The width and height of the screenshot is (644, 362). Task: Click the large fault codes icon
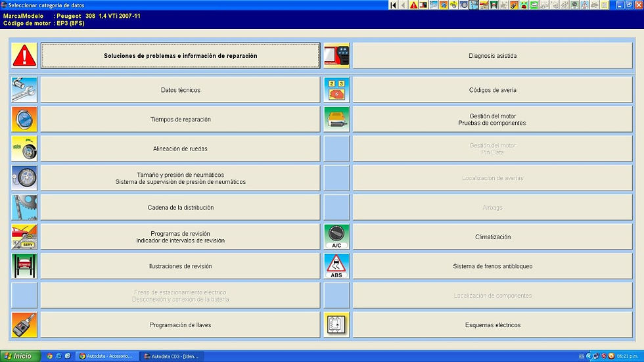[336, 90]
